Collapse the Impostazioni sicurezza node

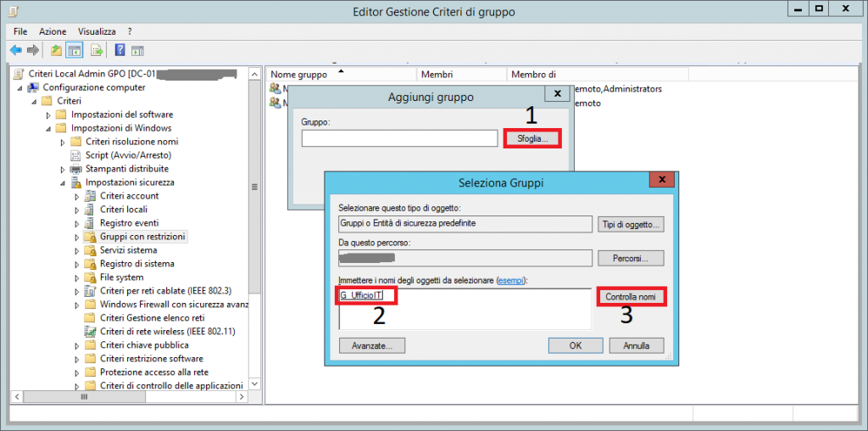(62, 182)
